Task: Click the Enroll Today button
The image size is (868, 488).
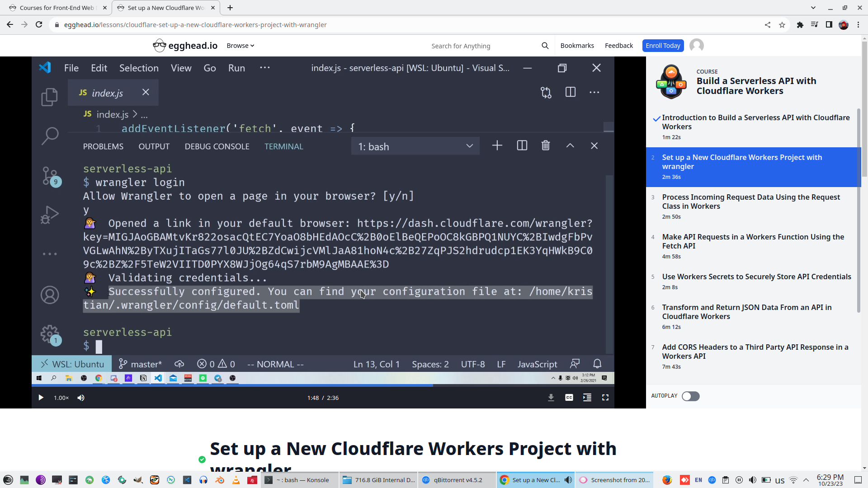Action: tap(662, 46)
